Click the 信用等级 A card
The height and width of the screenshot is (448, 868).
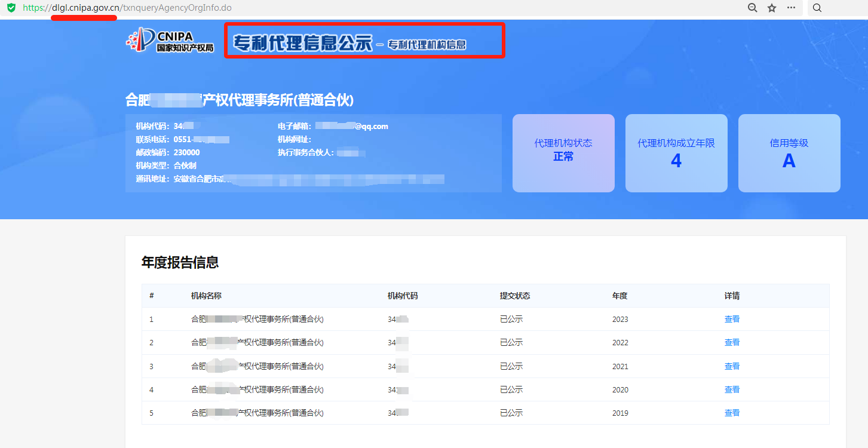[x=789, y=153]
